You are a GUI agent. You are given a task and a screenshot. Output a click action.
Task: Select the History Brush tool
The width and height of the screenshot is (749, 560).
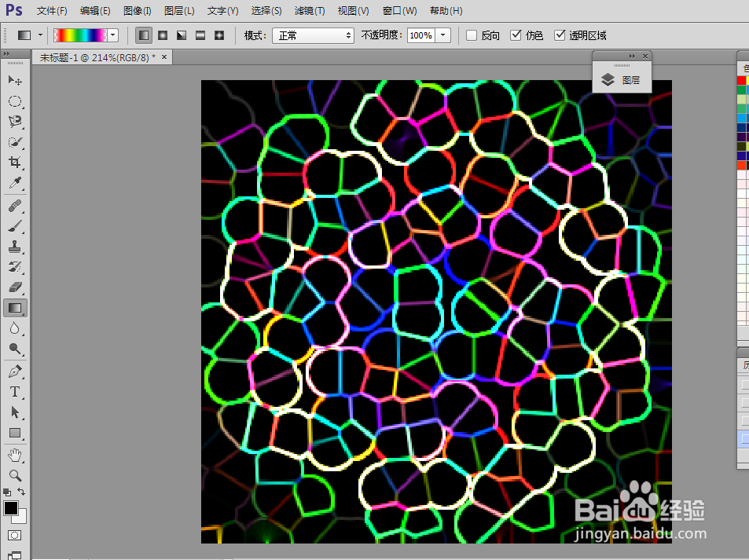click(15, 267)
